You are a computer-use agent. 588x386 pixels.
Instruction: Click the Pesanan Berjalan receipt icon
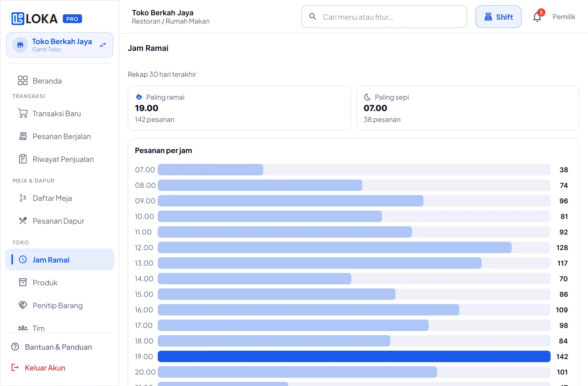(23, 136)
